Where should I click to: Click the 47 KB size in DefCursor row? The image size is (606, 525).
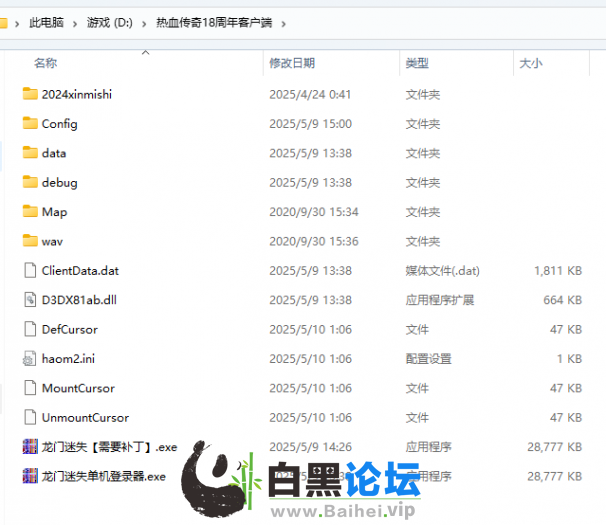click(566, 329)
